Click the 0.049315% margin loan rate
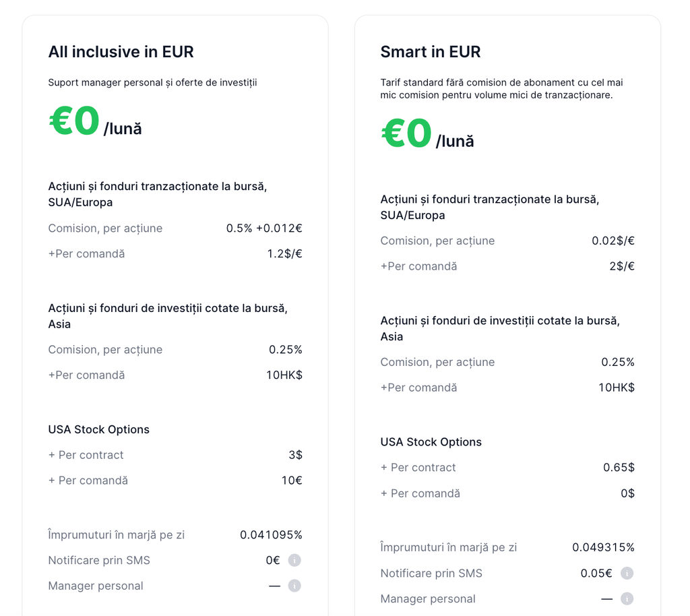This screenshot has width=690, height=616. tap(603, 547)
